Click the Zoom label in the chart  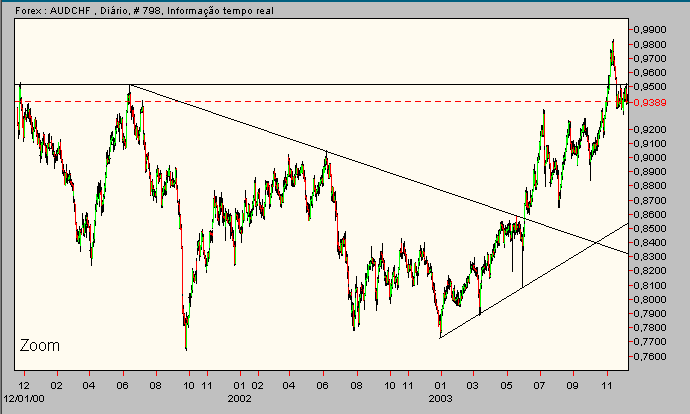click(40, 346)
